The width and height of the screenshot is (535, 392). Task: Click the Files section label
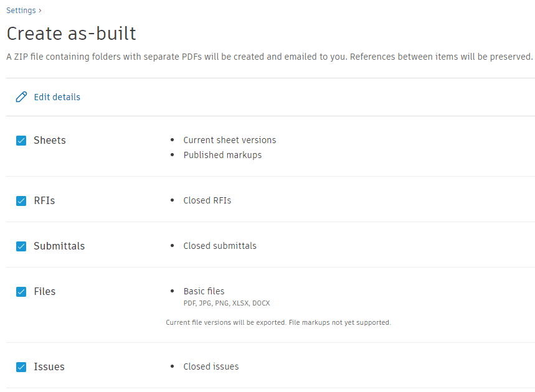pyautogui.click(x=45, y=292)
